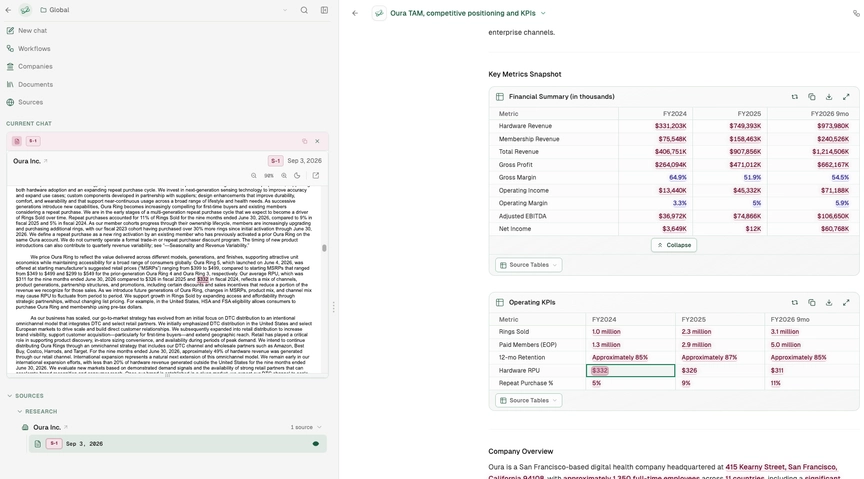Viewport: 864px width, 479px height.
Task: Click the S-1 tag in pink header bar
Action: point(33,141)
